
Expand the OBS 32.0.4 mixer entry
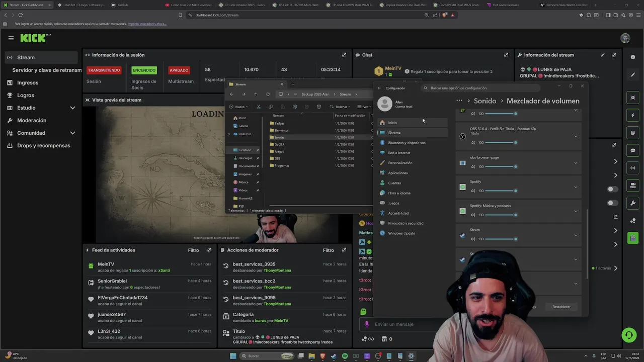[x=576, y=136]
